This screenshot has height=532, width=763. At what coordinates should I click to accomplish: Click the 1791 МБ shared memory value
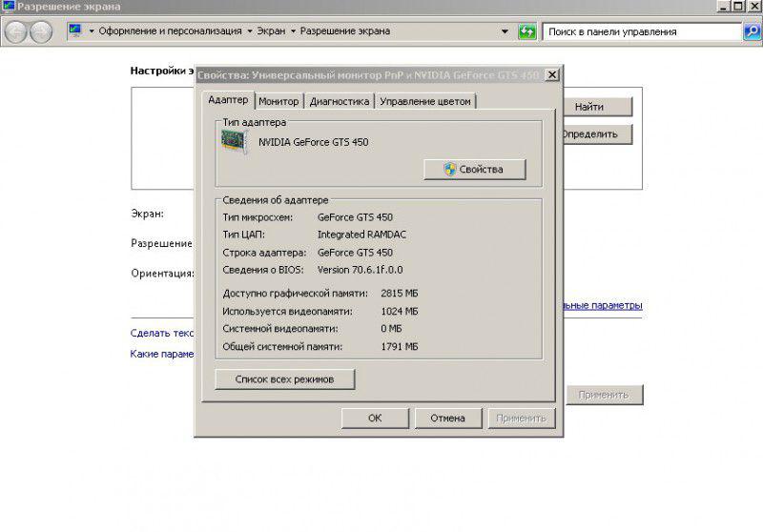(x=400, y=347)
